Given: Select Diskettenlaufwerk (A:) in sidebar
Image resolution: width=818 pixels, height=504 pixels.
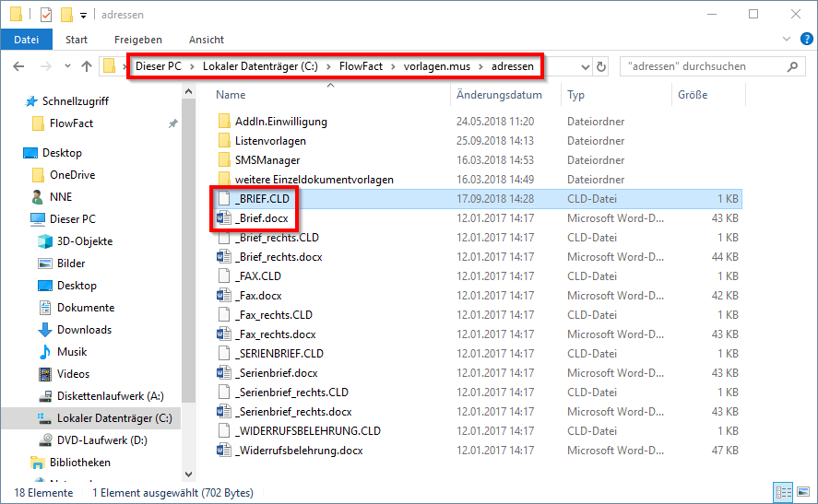Looking at the screenshot, I should tap(110, 396).
